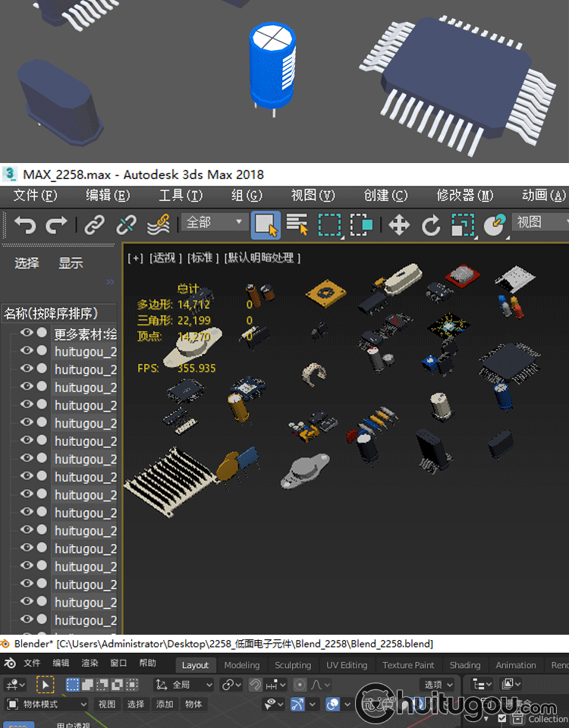The image size is (569, 728).
Task: Activate the Select and Link tool
Action: click(94, 225)
